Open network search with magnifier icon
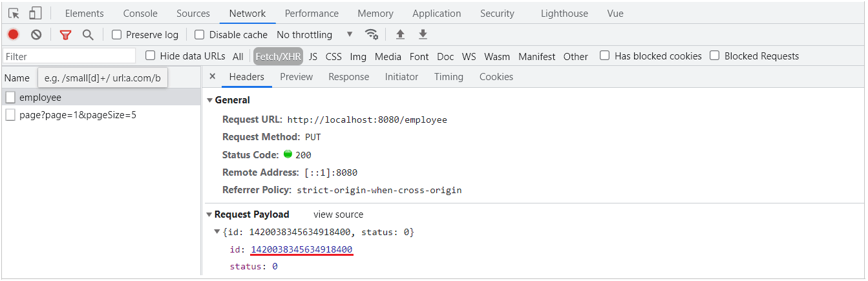868x281 pixels. [x=88, y=35]
